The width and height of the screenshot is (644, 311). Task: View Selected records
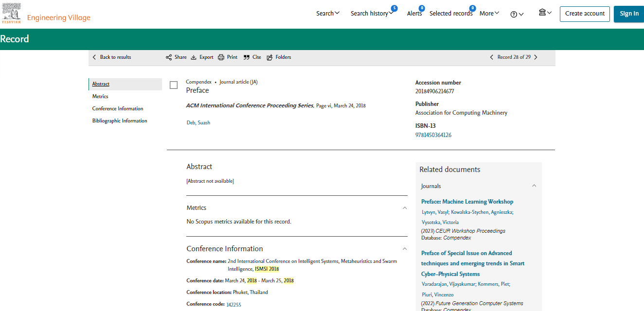coord(451,13)
